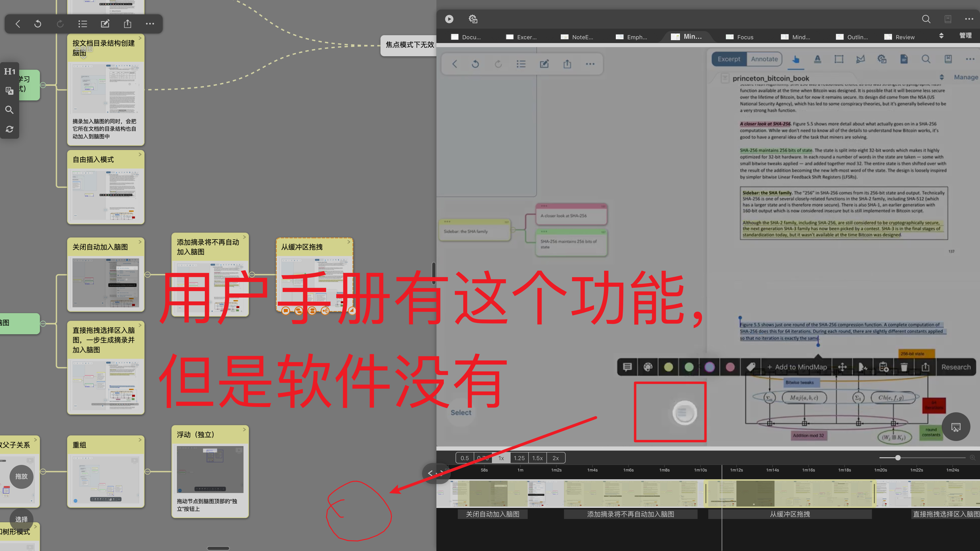Set playback speed to 0.5
The image size is (980, 551).
coord(464,458)
